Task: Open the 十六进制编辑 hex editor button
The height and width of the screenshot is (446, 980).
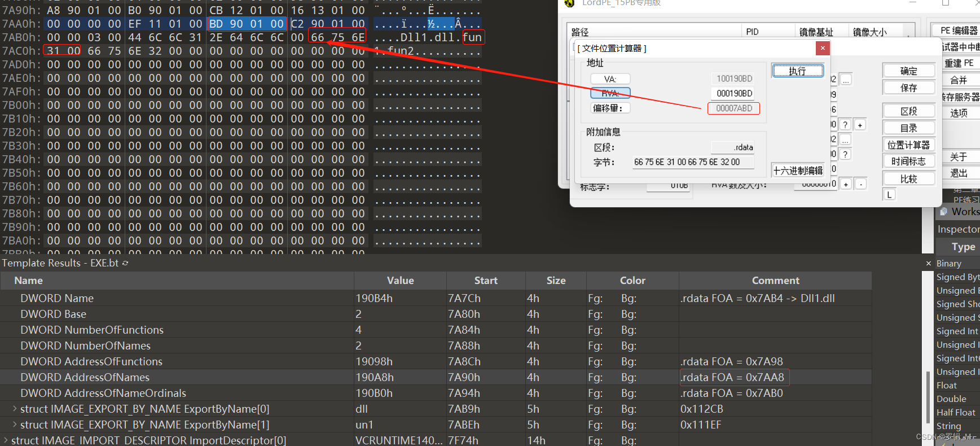Action: [x=798, y=170]
